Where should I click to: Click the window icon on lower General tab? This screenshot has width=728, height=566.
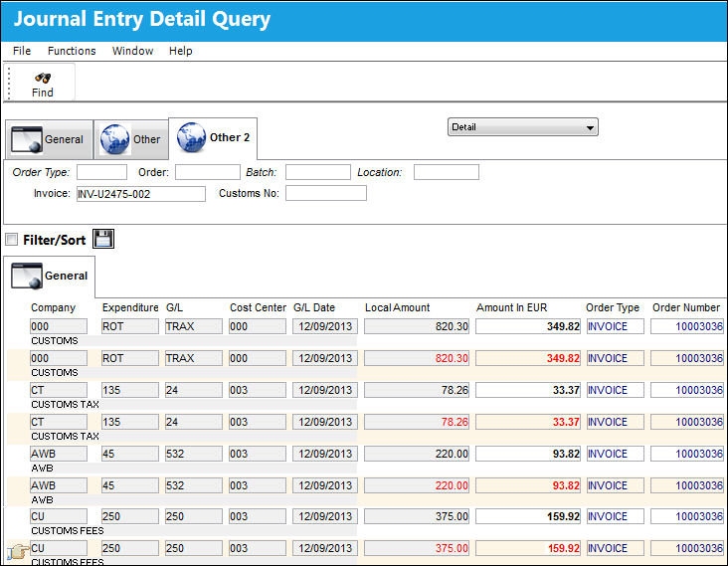pos(27,276)
